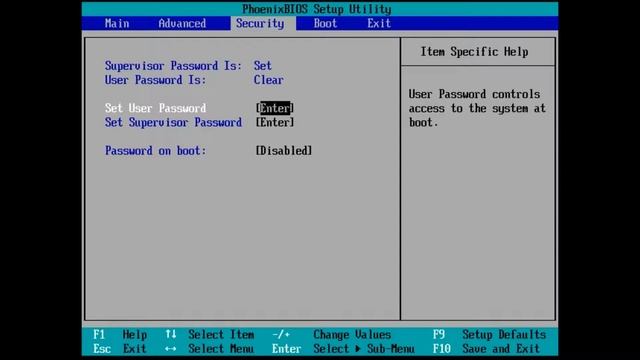Viewport: 640px width, 360px height.
Task: Click the PhoenixBIOS Setup Utility title
Action: click(317, 9)
